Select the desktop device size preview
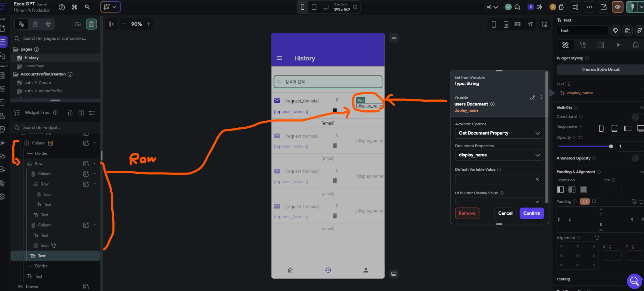The image size is (644, 291). point(326,7)
